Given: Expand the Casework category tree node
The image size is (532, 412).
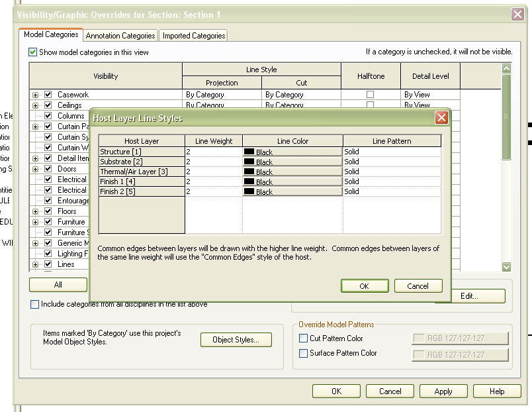Looking at the screenshot, I should pyautogui.click(x=36, y=95).
